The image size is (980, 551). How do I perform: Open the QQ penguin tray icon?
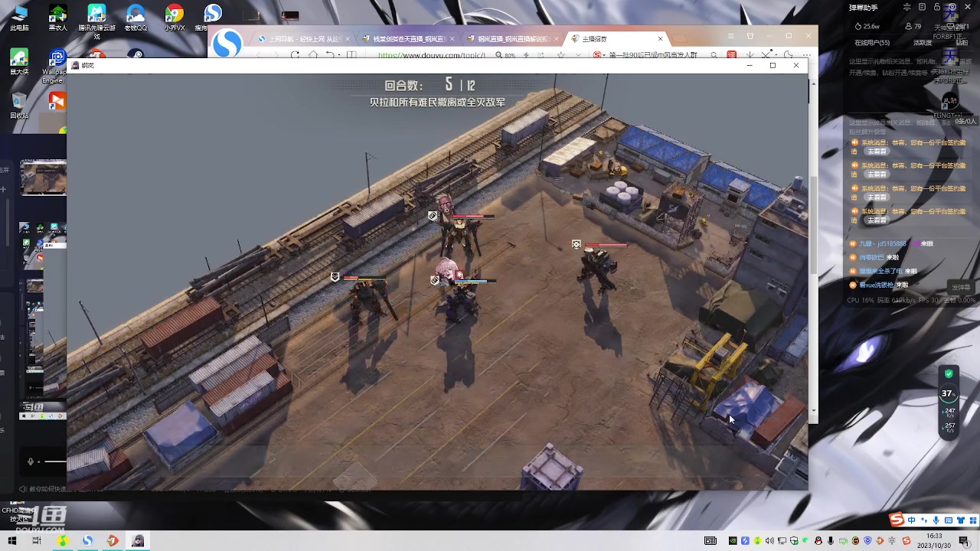(x=818, y=541)
